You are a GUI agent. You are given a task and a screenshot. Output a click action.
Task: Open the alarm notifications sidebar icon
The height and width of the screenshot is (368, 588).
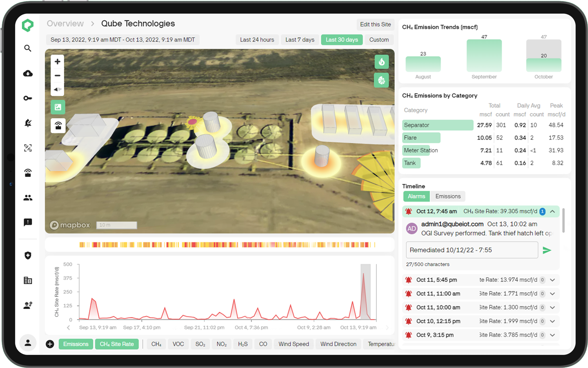click(x=27, y=123)
